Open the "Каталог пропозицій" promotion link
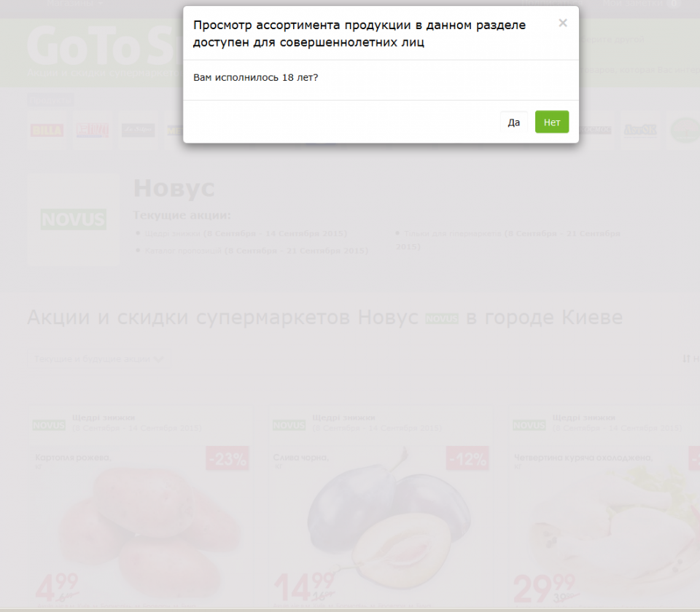The height and width of the screenshot is (612, 700). pyautogui.click(x=183, y=251)
